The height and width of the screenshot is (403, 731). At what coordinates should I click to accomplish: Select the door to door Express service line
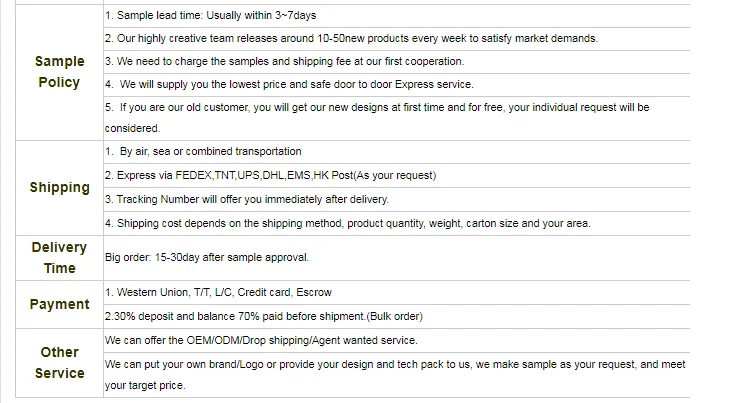click(289, 84)
